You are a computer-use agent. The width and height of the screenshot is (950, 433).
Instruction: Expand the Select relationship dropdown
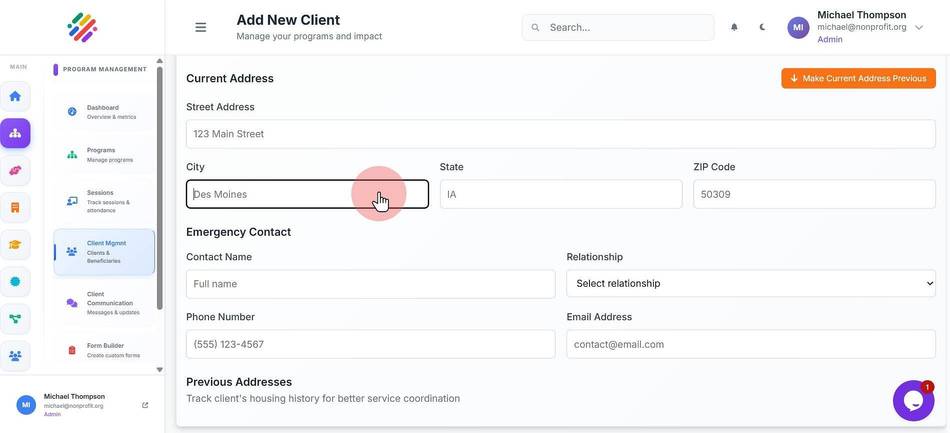point(751,283)
